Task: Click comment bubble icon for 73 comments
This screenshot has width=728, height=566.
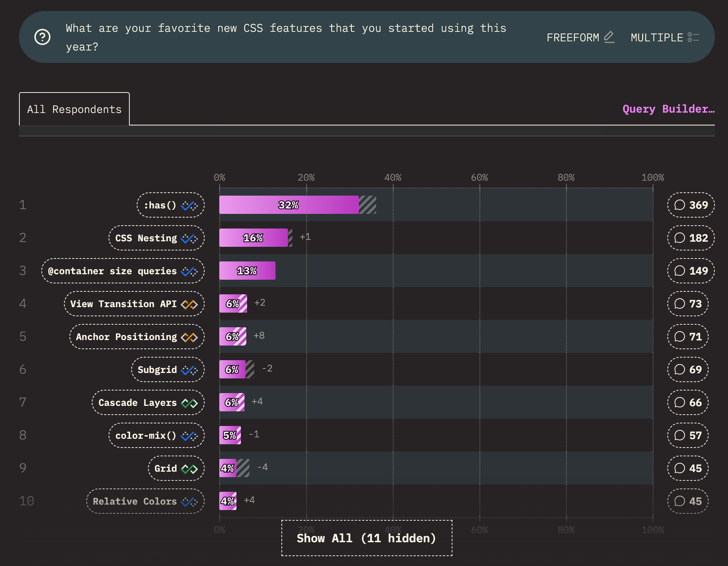Action: [679, 303]
